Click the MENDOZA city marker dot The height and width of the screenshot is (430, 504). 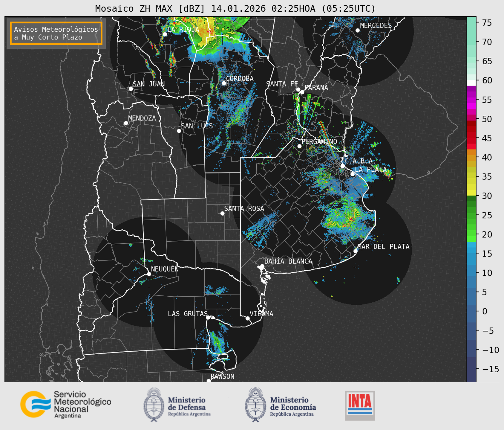coord(126,123)
